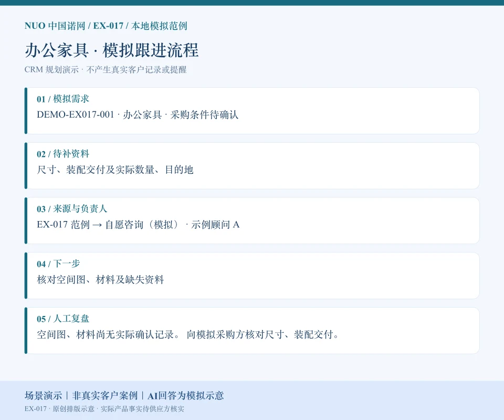This screenshot has height=420, width=504.
Task: Select the label '03 / 来源与负责人'
Action: click(72, 208)
